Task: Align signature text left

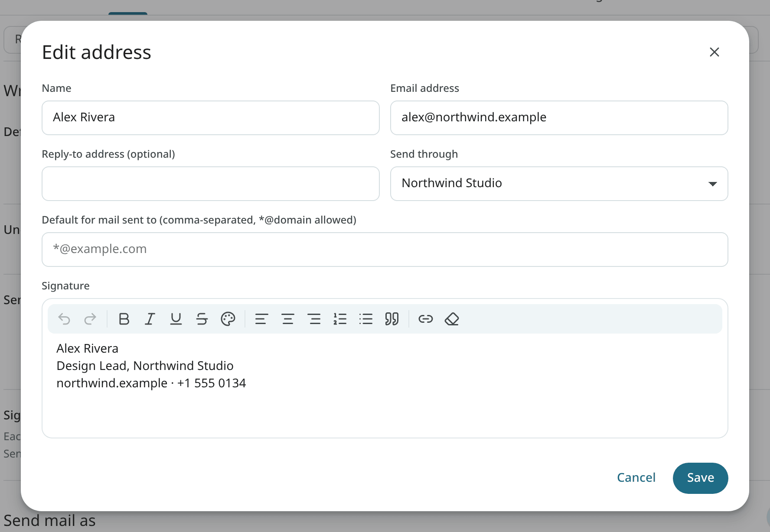Action: [x=261, y=319]
